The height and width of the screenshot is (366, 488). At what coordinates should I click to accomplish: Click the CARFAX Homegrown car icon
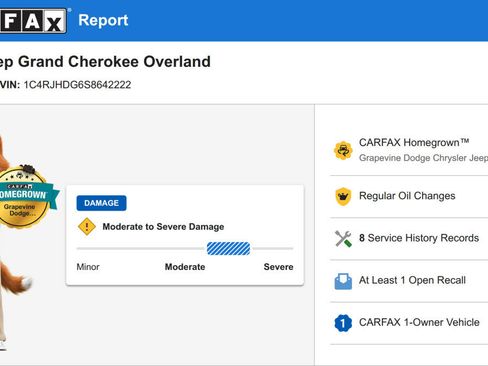(343, 150)
